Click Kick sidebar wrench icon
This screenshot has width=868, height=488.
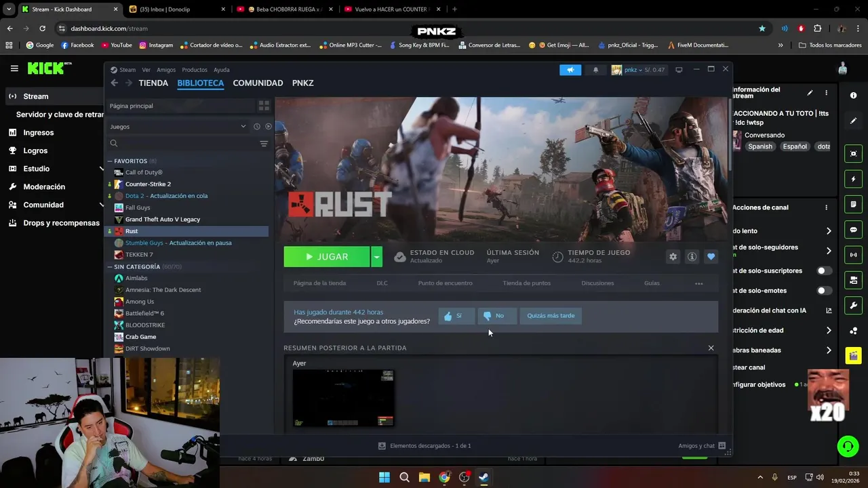(x=853, y=305)
